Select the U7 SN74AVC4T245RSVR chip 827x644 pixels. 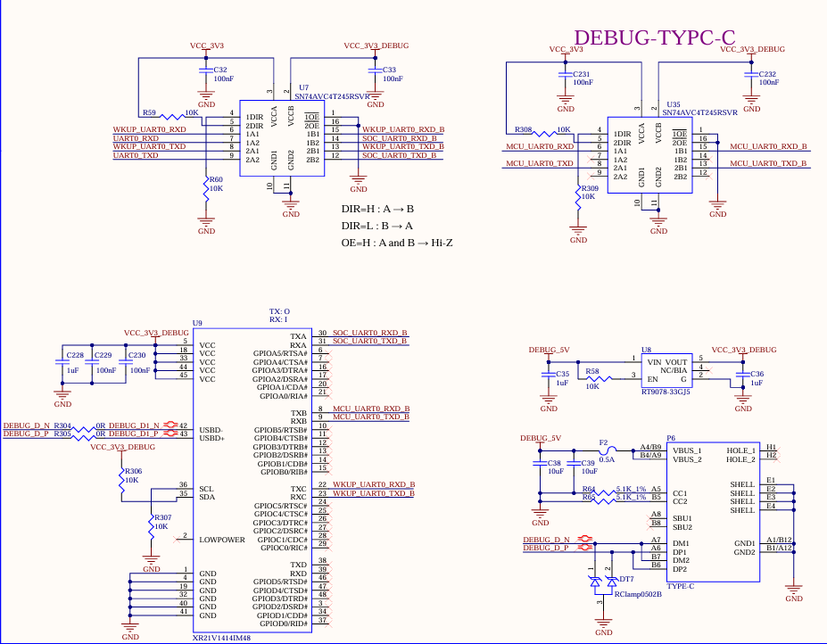(282, 138)
